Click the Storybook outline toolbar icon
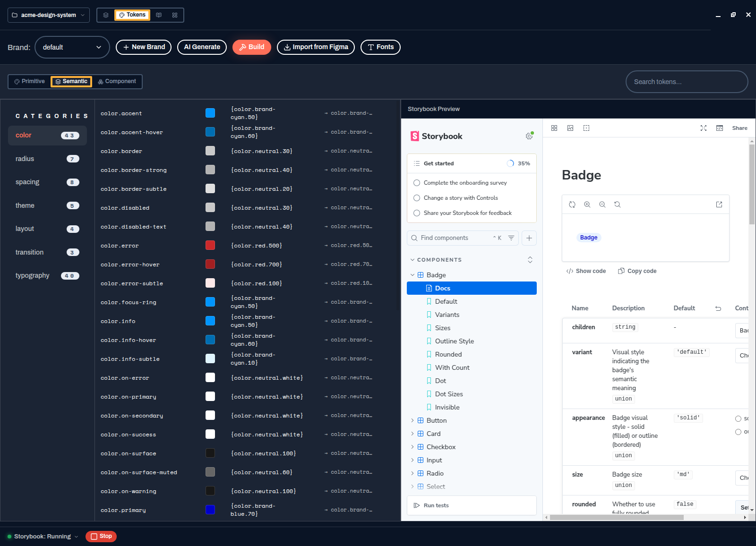Image resolution: width=756 pixels, height=546 pixels. coord(586,128)
